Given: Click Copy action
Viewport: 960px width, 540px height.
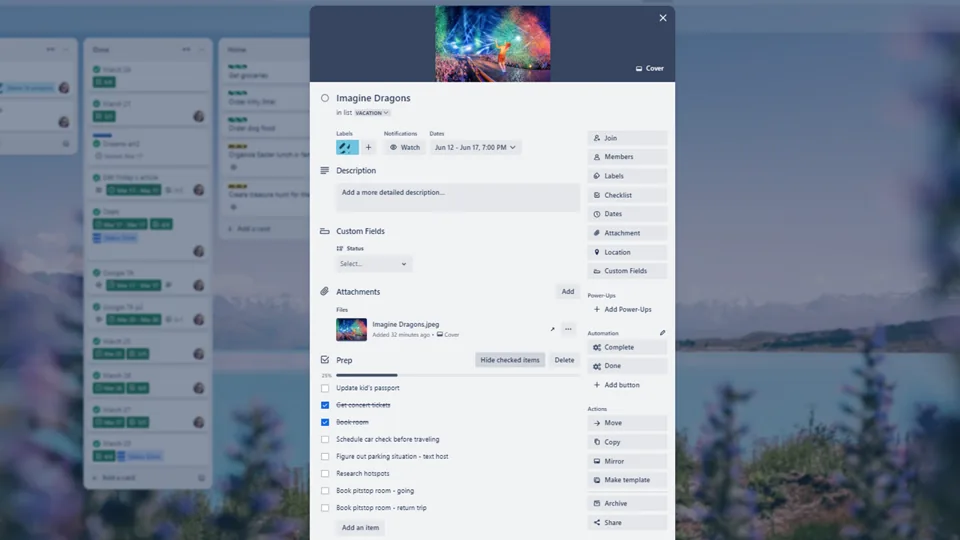Looking at the screenshot, I should click(x=627, y=441).
